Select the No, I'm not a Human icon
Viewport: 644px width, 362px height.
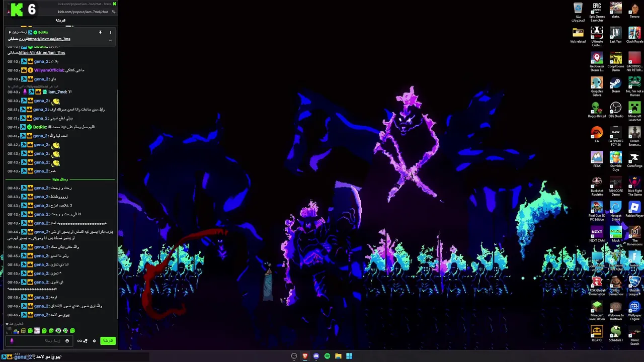click(634, 87)
